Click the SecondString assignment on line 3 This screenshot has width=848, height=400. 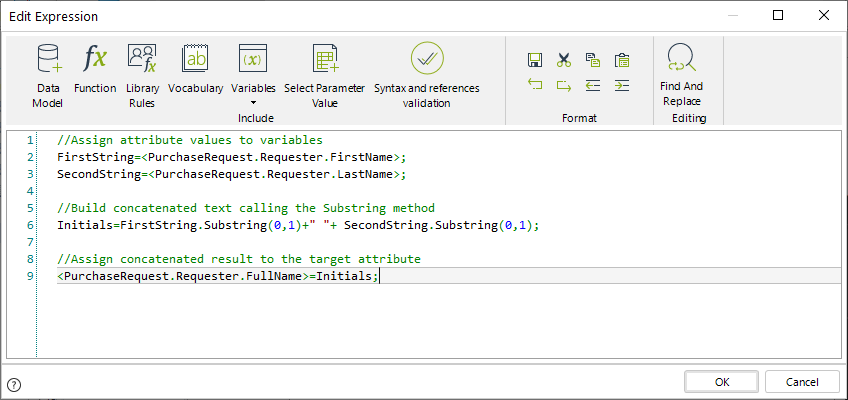point(231,174)
